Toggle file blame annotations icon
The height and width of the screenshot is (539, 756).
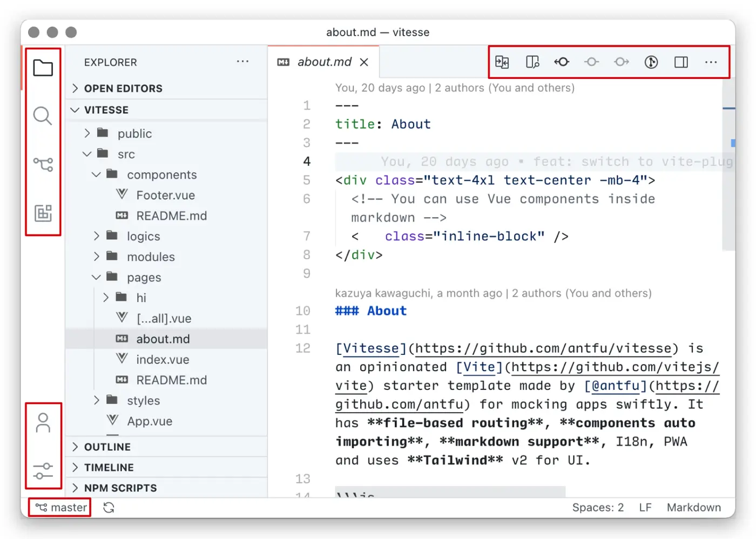[651, 62]
